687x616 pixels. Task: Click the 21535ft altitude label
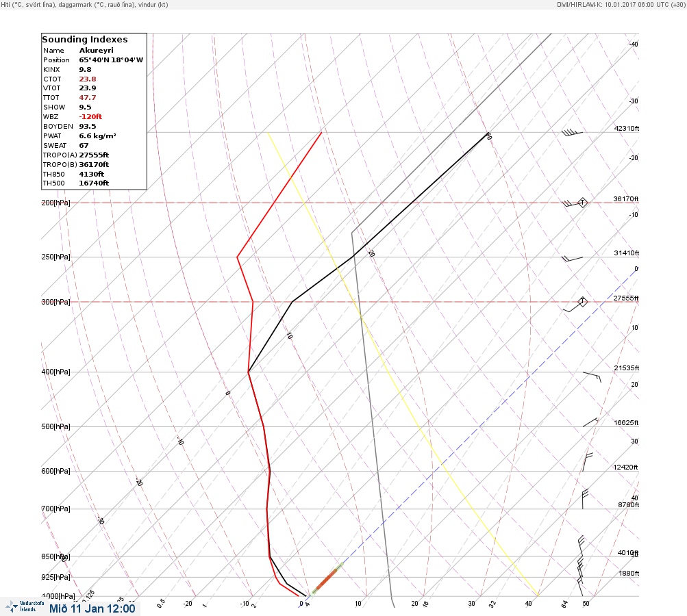click(627, 368)
